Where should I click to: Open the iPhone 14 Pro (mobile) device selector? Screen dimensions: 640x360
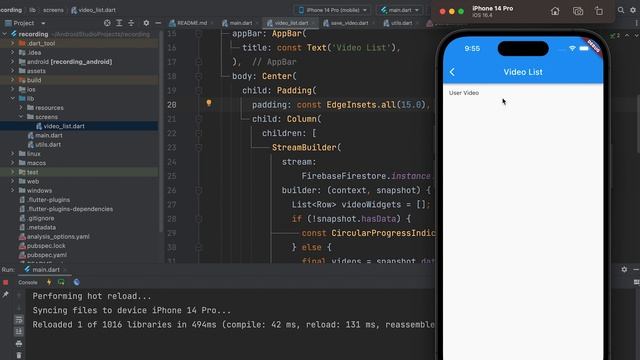(x=333, y=10)
